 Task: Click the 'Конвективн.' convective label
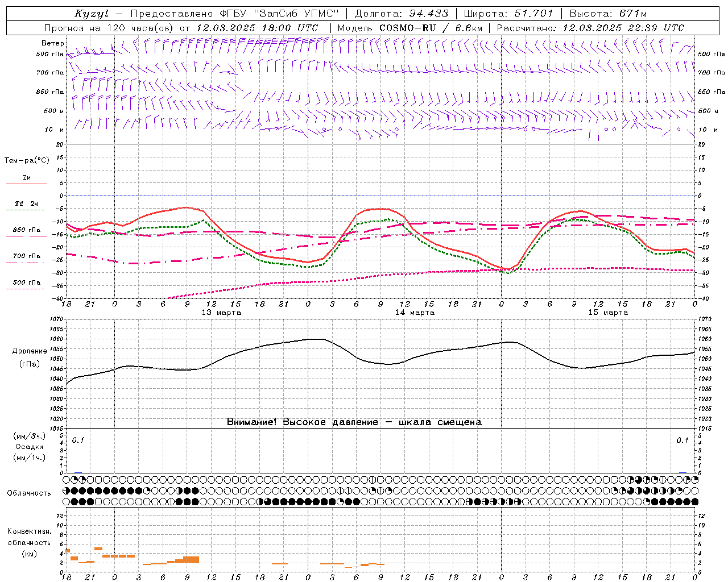pos(29,532)
